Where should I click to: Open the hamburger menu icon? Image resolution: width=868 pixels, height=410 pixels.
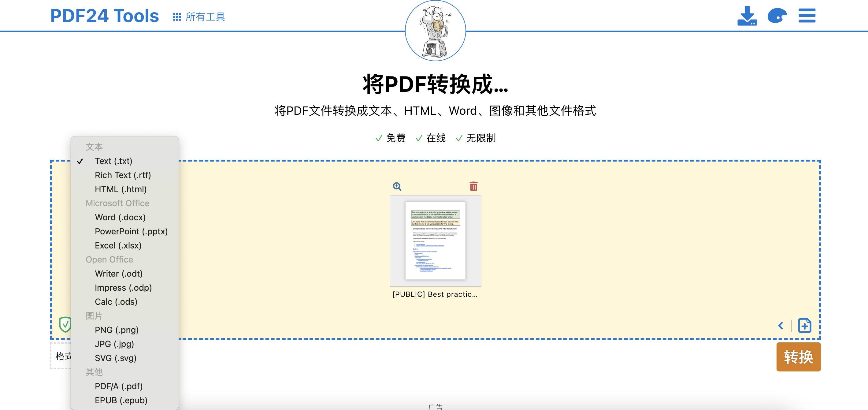807,16
